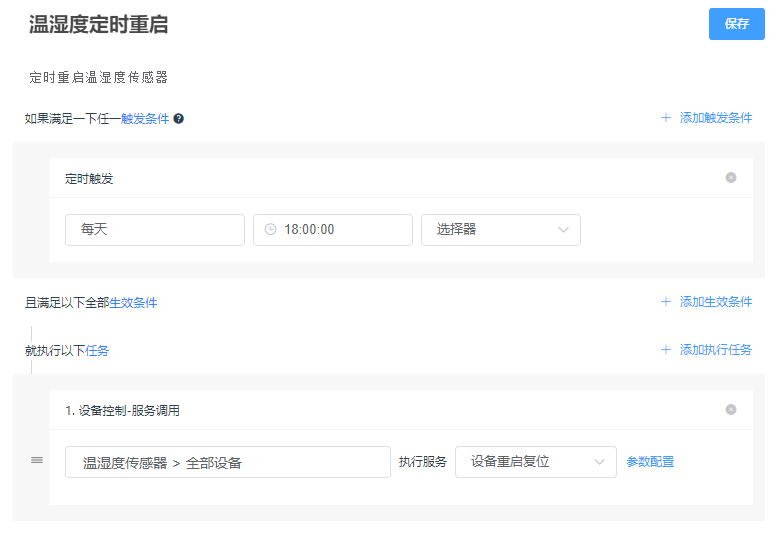Remove the 定时触发 condition card
This screenshot has width=780, height=548.
731,178
